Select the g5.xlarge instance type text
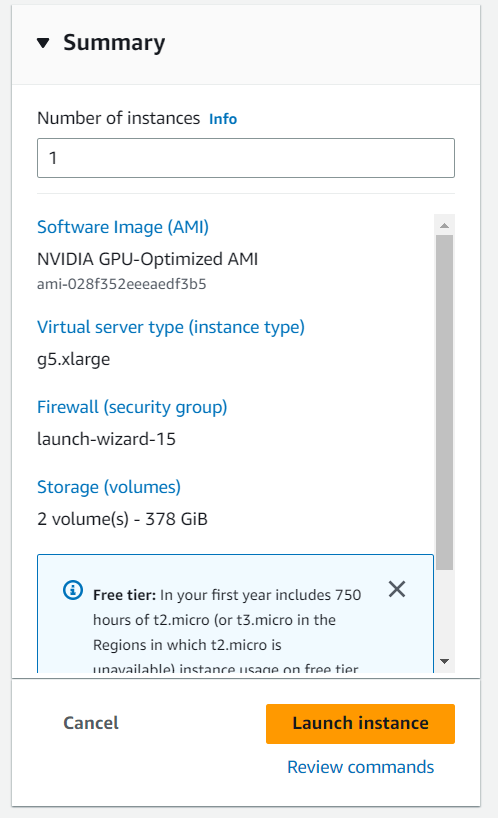 click(74, 359)
